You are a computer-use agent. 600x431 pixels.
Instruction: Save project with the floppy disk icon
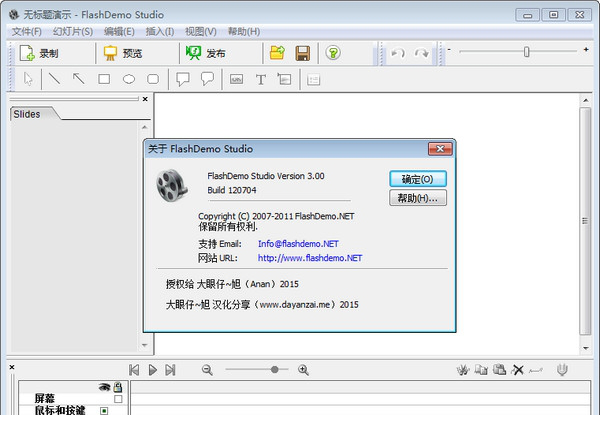(x=302, y=53)
